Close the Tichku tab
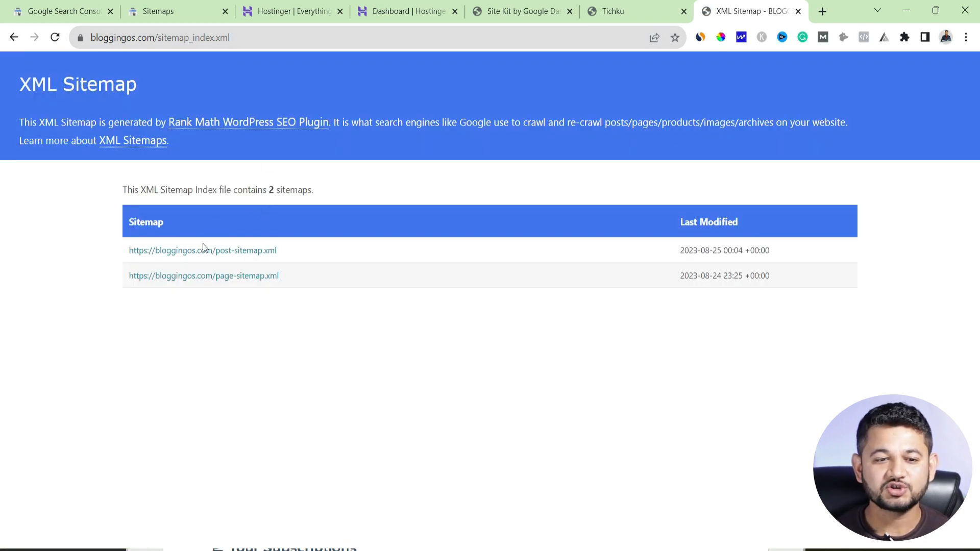The image size is (980, 551). 684,11
